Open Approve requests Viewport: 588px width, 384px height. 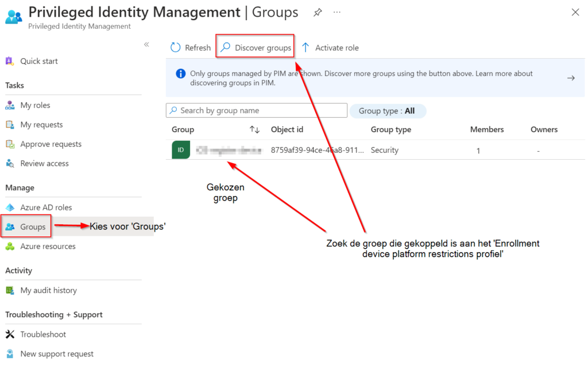(x=51, y=144)
